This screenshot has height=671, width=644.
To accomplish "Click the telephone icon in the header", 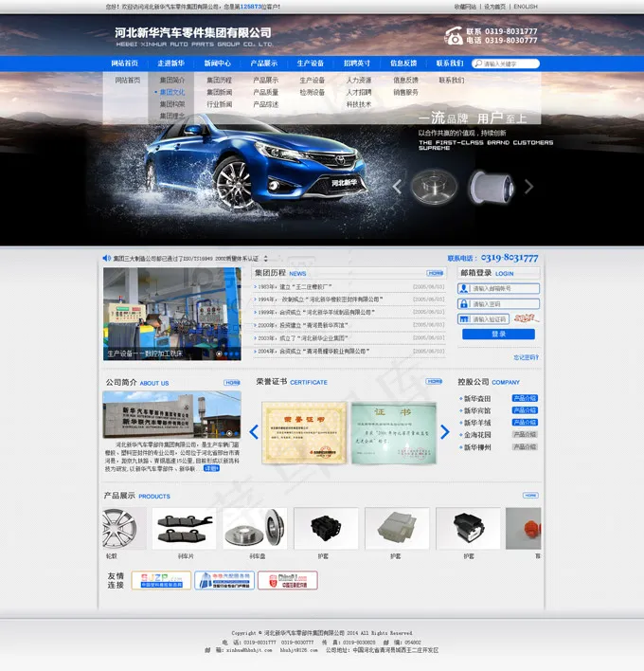I will (454, 36).
